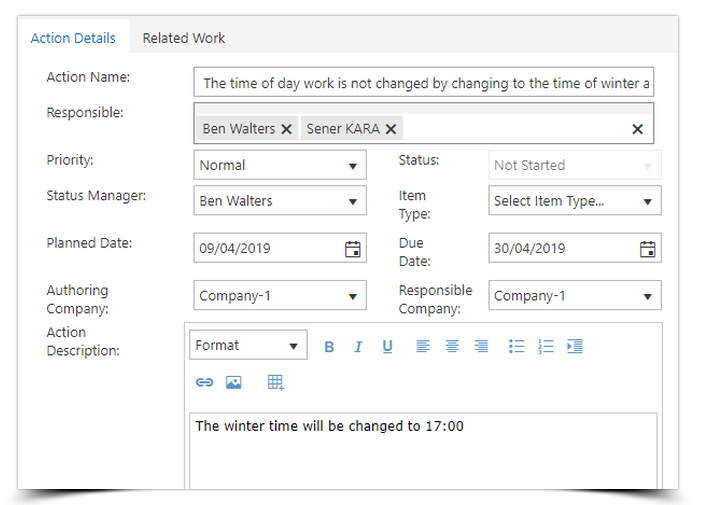Viewport: 703px width, 505px height.
Task: Select the Action Details tab
Action: tap(73, 38)
